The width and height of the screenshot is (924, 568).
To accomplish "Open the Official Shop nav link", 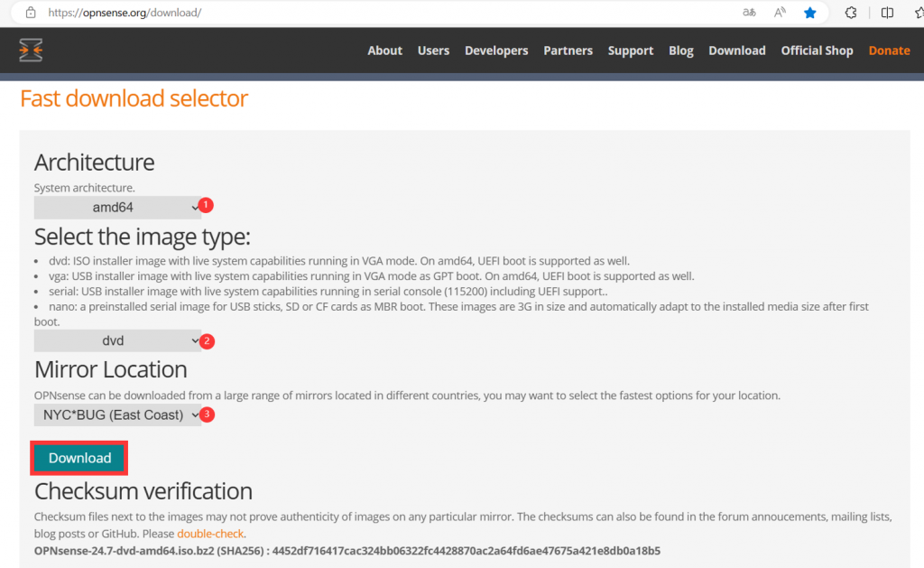I will click(817, 51).
